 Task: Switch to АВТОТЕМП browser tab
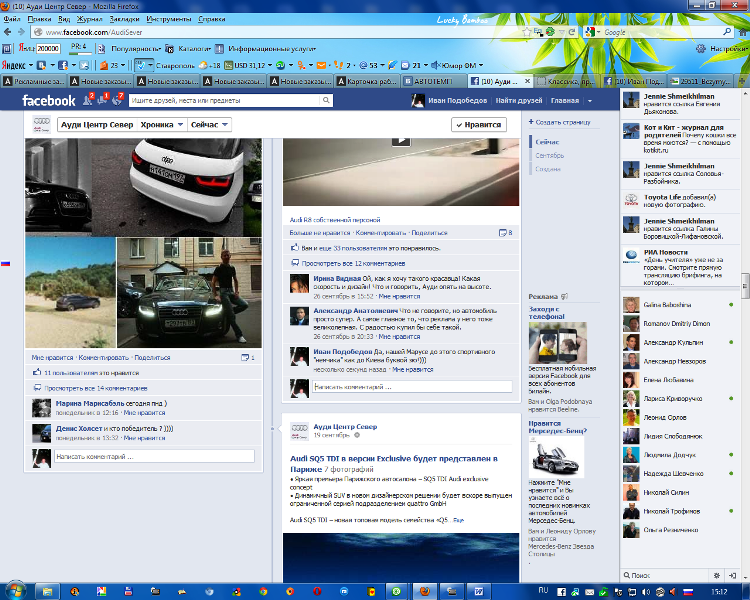click(433, 81)
